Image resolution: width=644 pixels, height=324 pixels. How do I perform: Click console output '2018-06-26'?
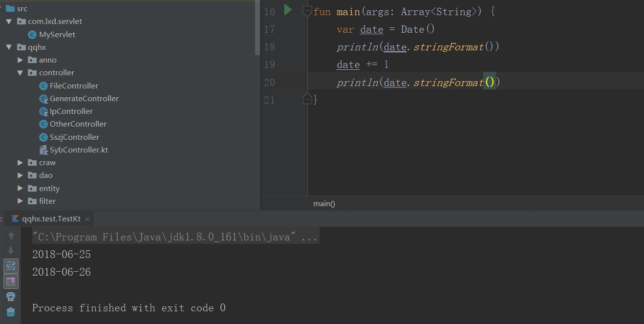62,272
